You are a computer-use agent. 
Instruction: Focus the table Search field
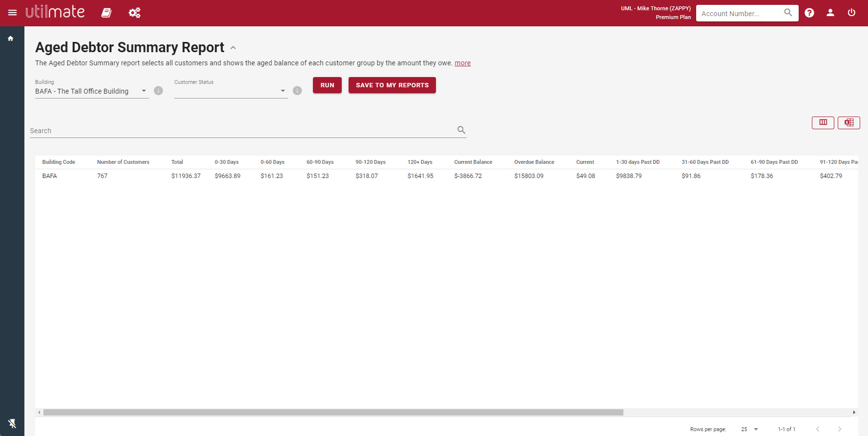click(242, 131)
